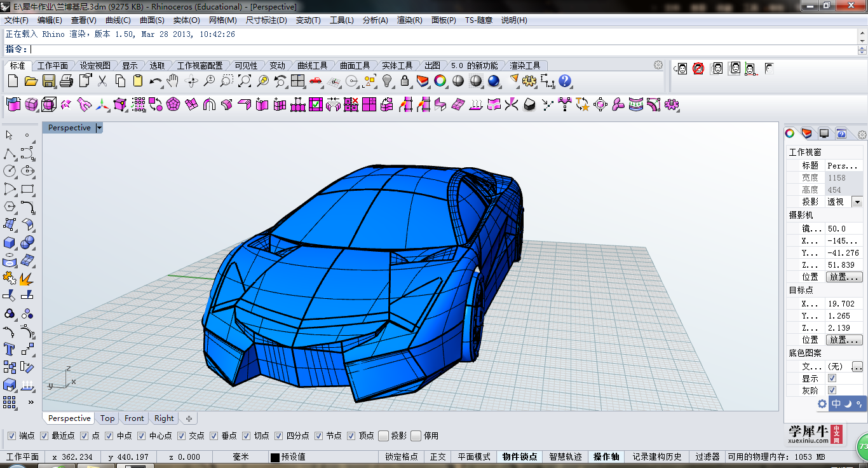Image resolution: width=868 pixels, height=468 pixels.
Task: Click the four-viewport layout icon
Action: (298, 81)
